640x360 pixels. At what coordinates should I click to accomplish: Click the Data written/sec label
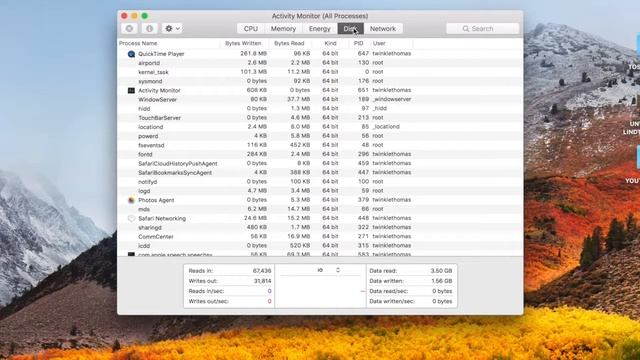(392, 301)
